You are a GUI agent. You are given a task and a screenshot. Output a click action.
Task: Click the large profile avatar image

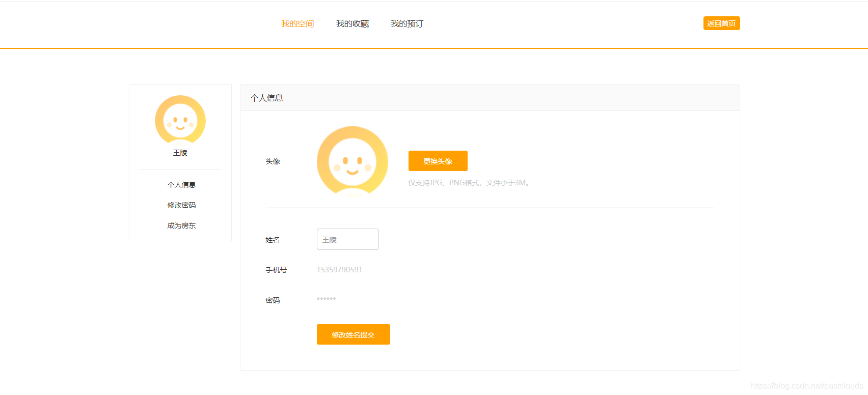point(352,161)
